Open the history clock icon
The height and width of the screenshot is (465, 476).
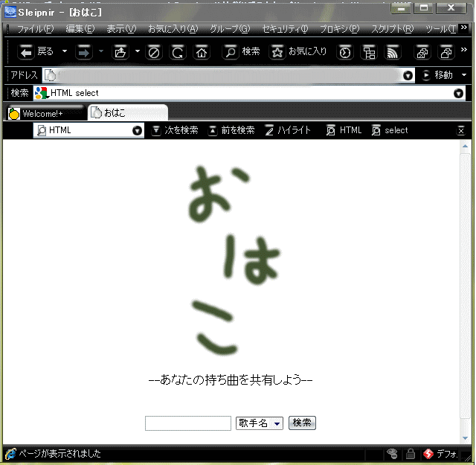point(345,52)
